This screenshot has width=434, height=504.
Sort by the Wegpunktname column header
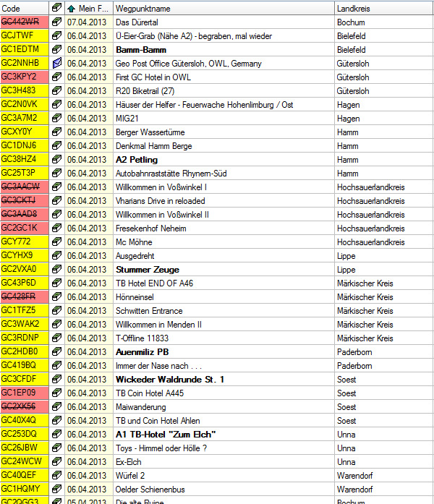[224, 9]
